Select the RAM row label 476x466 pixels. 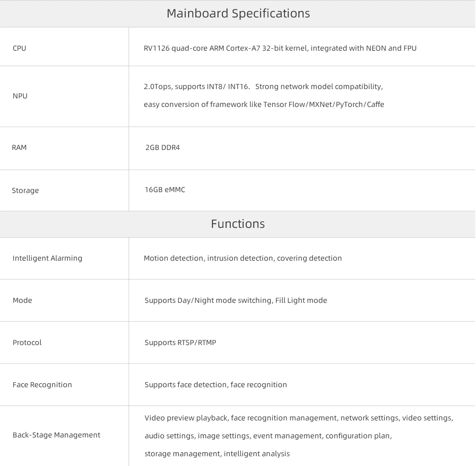click(x=19, y=148)
